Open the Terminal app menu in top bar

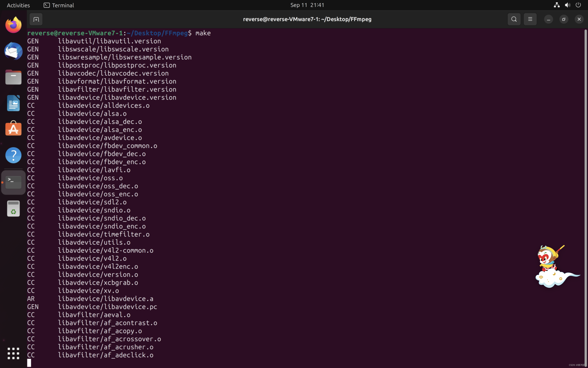pyautogui.click(x=59, y=5)
